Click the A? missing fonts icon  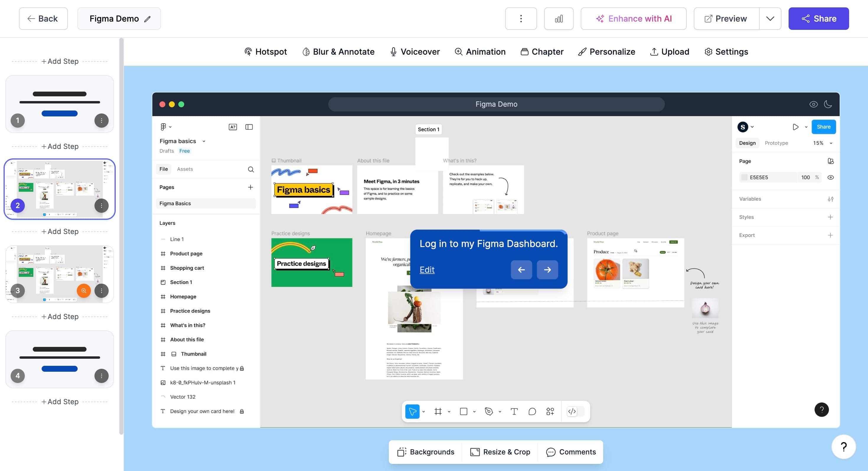pyautogui.click(x=233, y=127)
